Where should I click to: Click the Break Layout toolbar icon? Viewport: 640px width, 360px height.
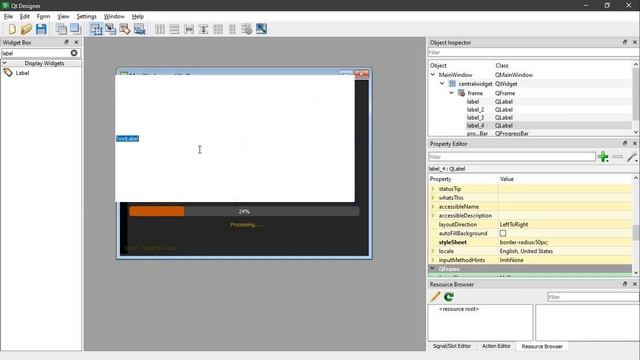click(247, 29)
